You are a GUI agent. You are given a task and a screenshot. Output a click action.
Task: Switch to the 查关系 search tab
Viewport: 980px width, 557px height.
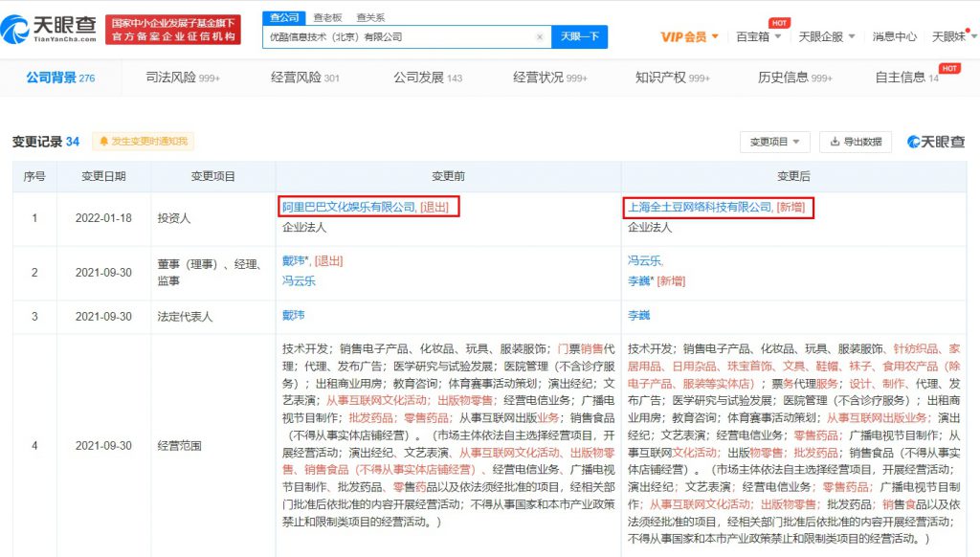[370, 17]
